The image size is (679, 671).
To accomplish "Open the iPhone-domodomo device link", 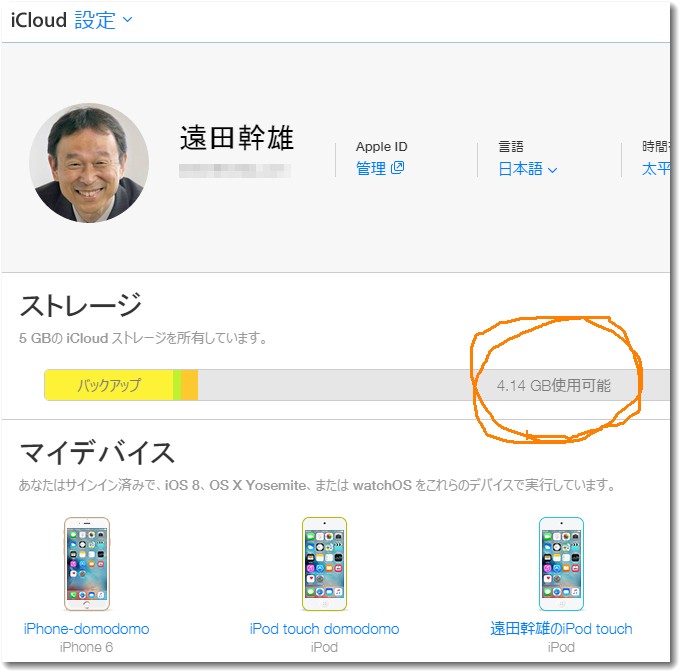I will (87, 629).
